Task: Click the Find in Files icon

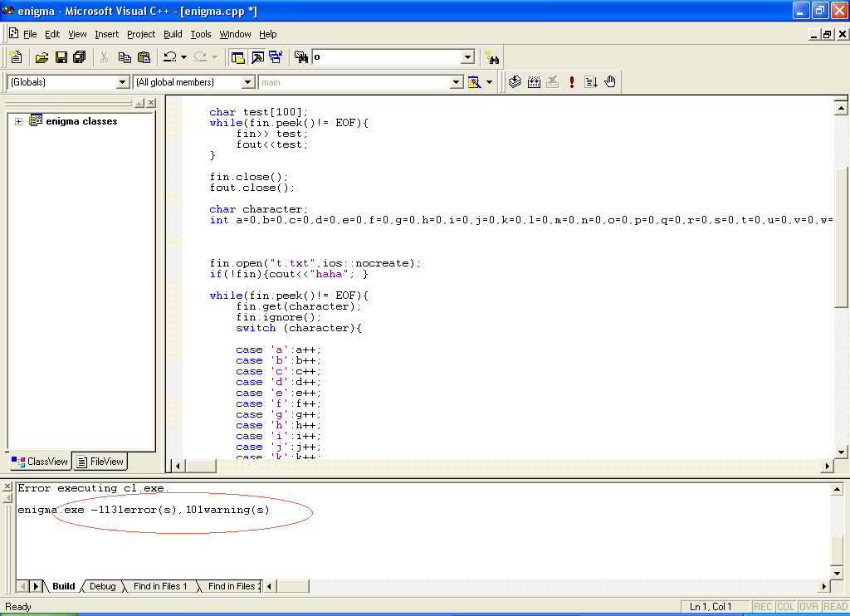Action: (x=301, y=57)
